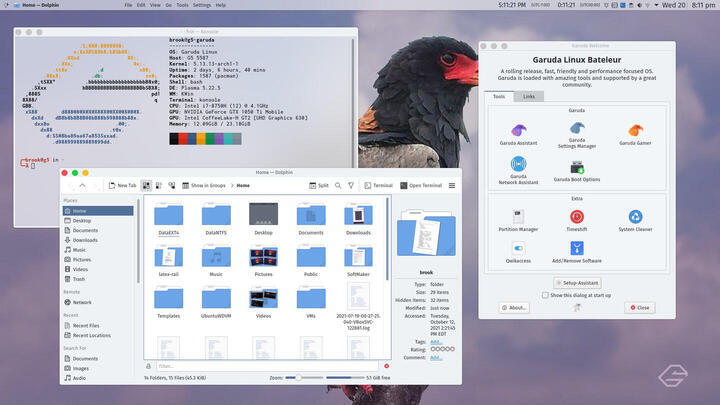The image size is (720, 405).
Task: Open the Settings menu
Action: [202, 5]
